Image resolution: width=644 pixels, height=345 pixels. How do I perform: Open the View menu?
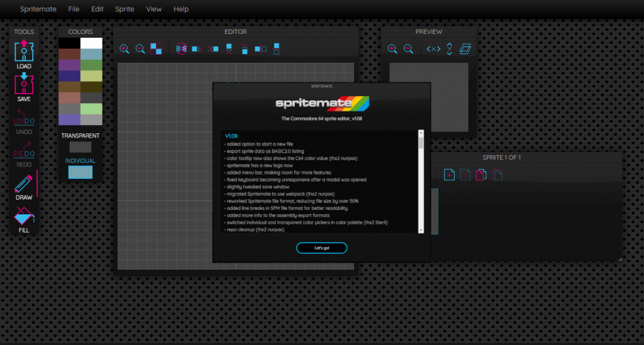click(153, 9)
